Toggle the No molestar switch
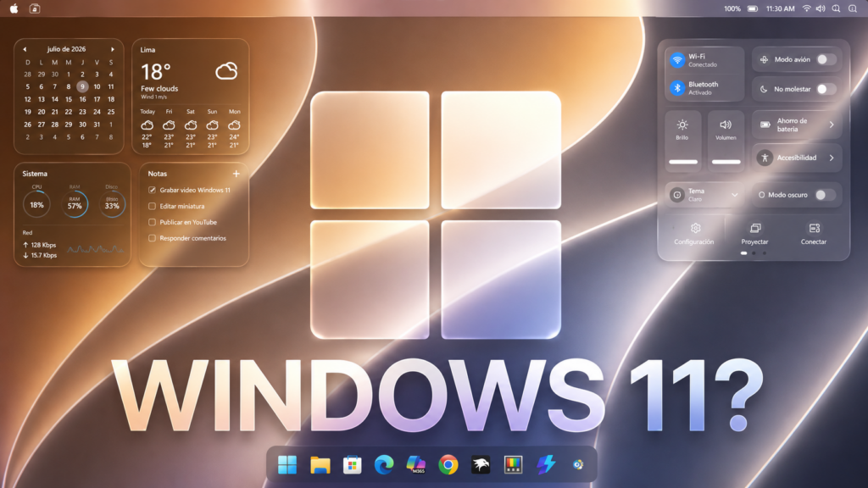Viewport: 868px width, 488px height. point(826,88)
